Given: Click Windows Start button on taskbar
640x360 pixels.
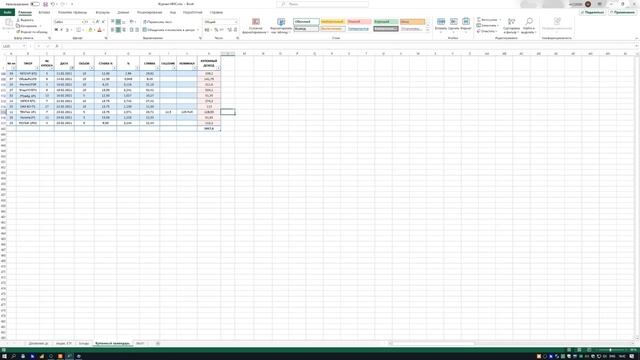Looking at the screenshot, I should [x=4, y=356].
